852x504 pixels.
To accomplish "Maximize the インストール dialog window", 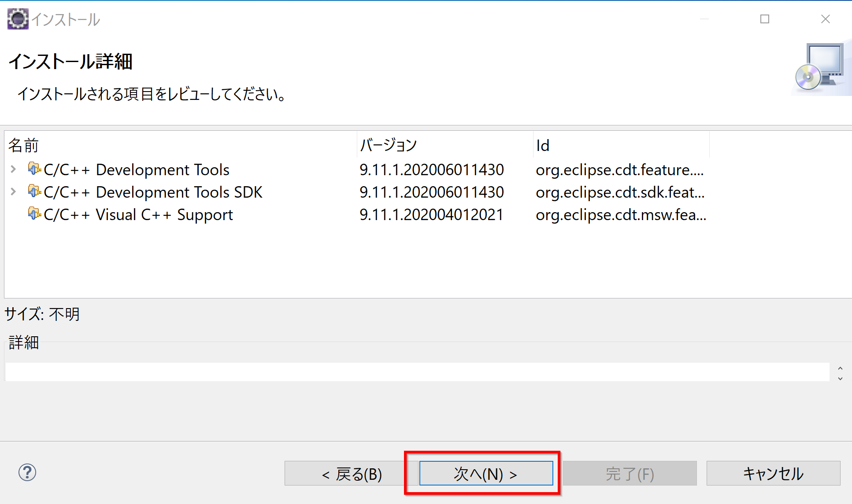I will point(765,19).
